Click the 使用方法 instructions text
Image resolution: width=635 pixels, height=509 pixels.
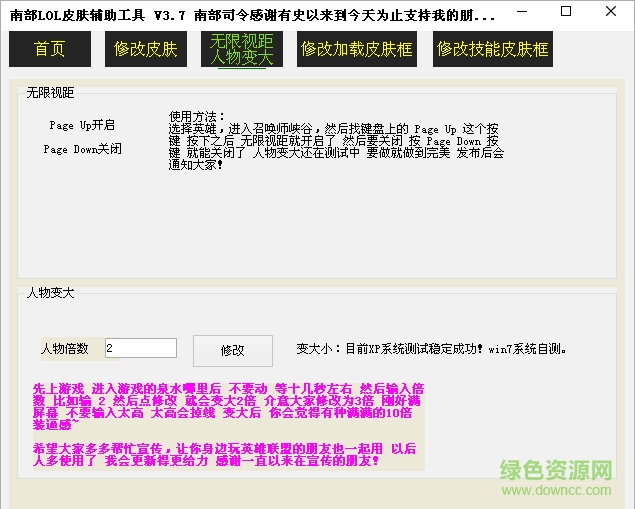click(x=336, y=141)
